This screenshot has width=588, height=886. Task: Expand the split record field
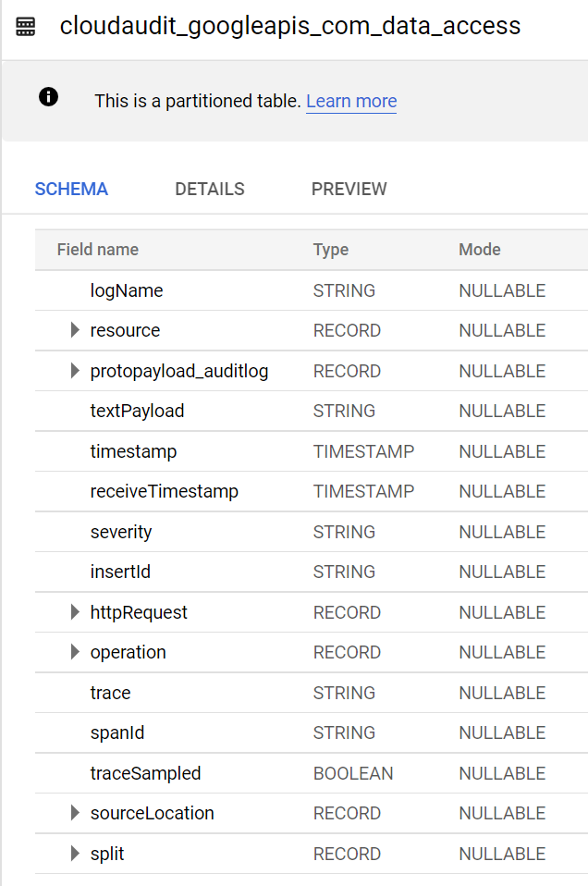click(x=74, y=854)
